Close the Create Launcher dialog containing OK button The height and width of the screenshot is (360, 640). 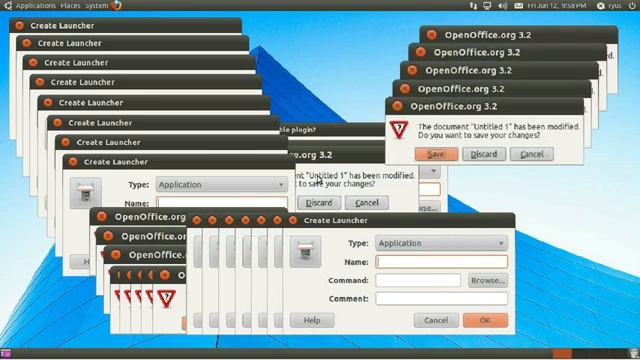(x=293, y=220)
